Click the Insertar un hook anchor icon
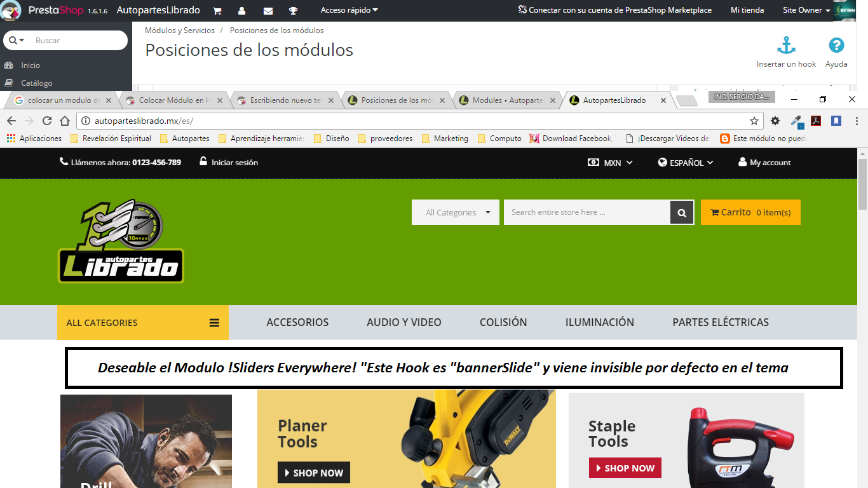Screen dimensions: 868x488 (787, 46)
